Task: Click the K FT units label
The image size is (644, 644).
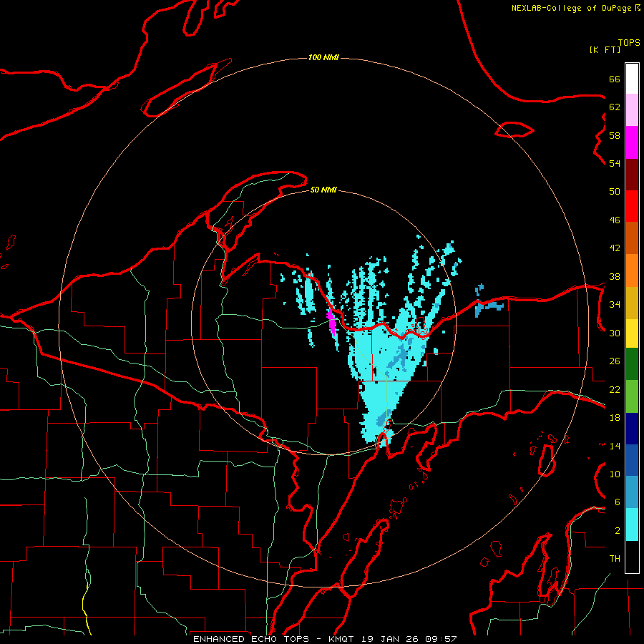Action: click(x=605, y=49)
